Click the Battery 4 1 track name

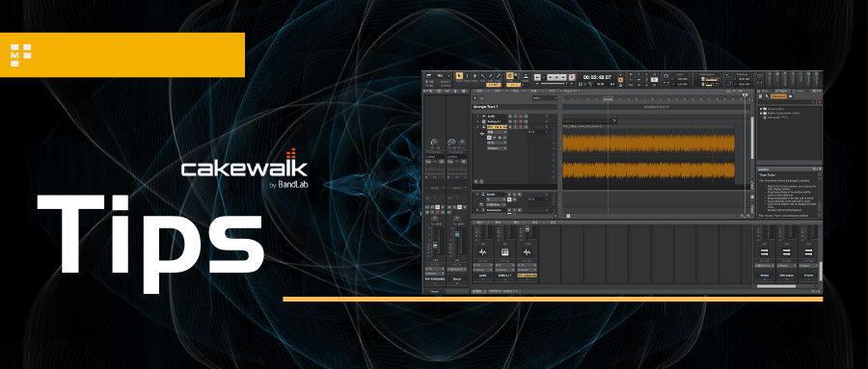(495, 121)
